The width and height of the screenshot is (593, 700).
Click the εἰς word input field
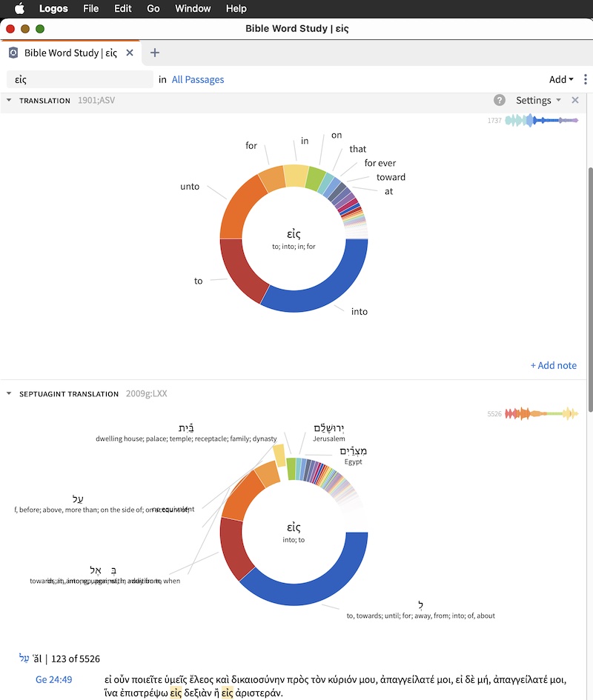(x=79, y=79)
